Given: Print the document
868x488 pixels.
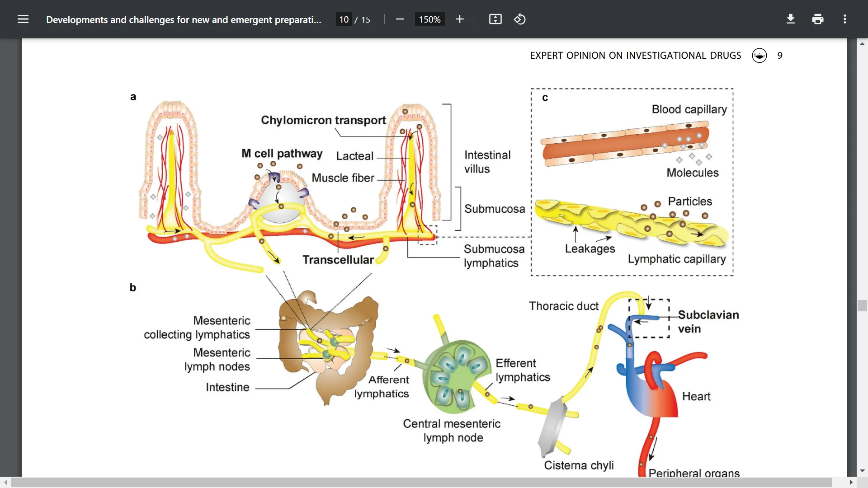Looking at the screenshot, I should click(818, 19).
